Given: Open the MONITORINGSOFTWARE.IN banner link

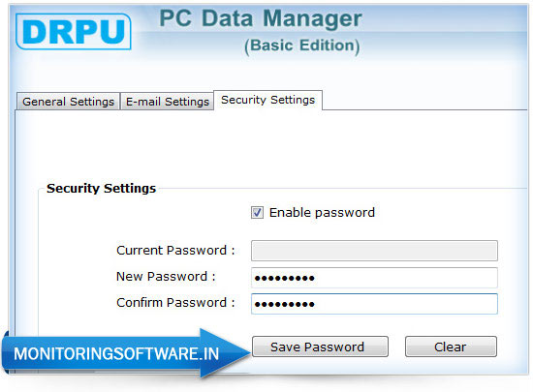Looking at the screenshot, I should [x=116, y=353].
